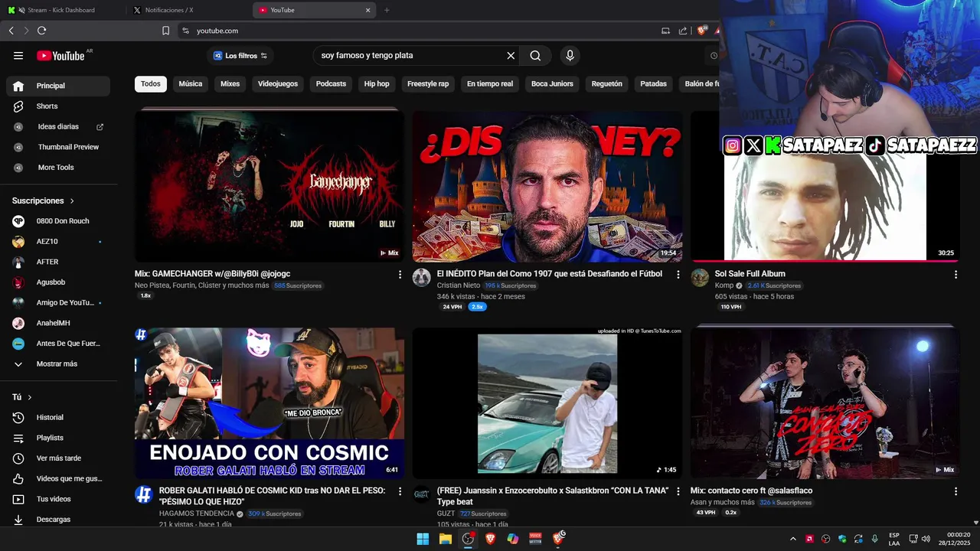The image size is (980, 551).
Task: Switch to Notificaciones / X tab
Action: click(188, 10)
